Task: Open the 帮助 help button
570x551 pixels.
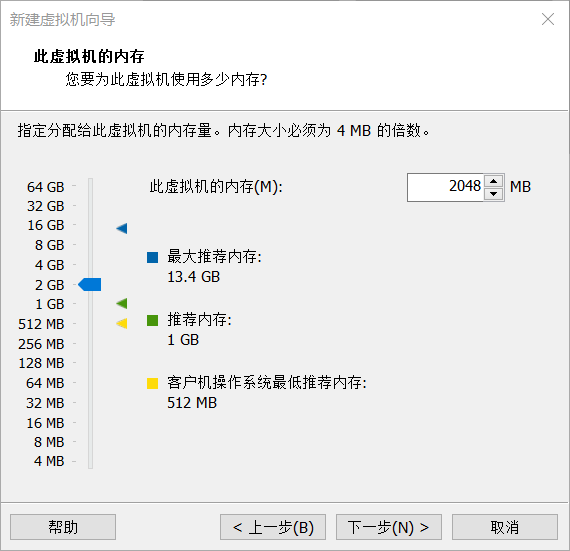Action: [63, 527]
